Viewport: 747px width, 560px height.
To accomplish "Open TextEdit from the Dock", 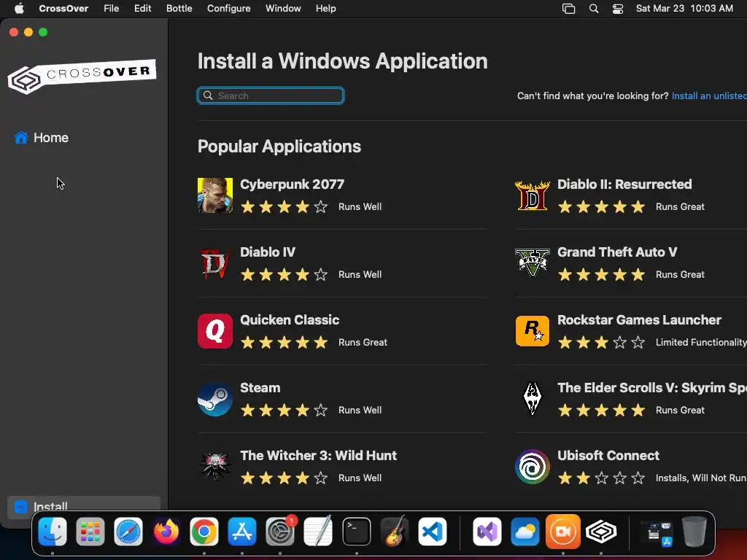I will point(318,532).
